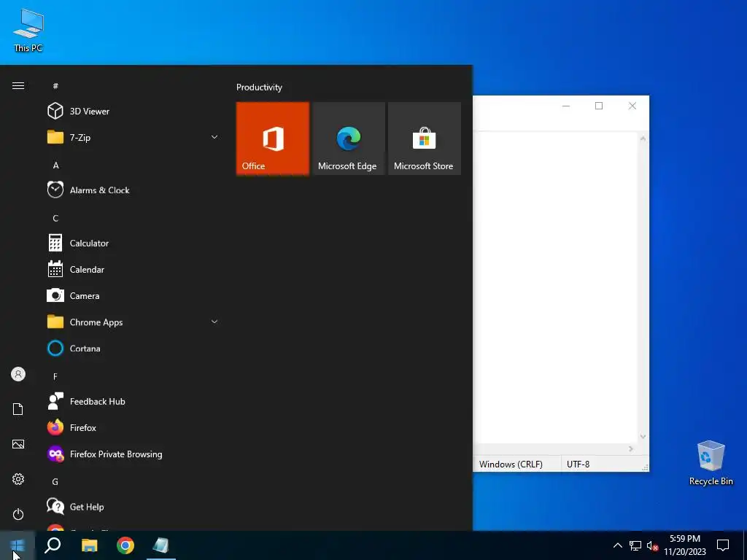Open the Chrome Apps folder entry

133,322
